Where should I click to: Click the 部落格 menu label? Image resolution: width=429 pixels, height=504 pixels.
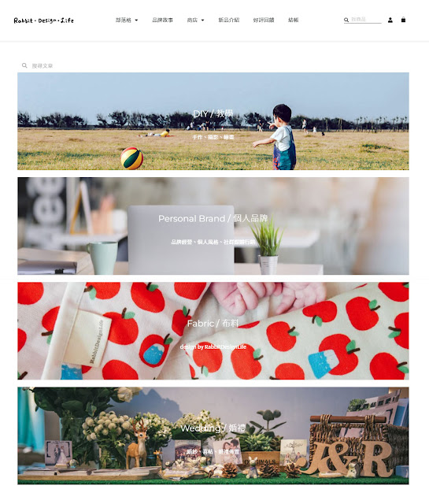coord(124,20)
